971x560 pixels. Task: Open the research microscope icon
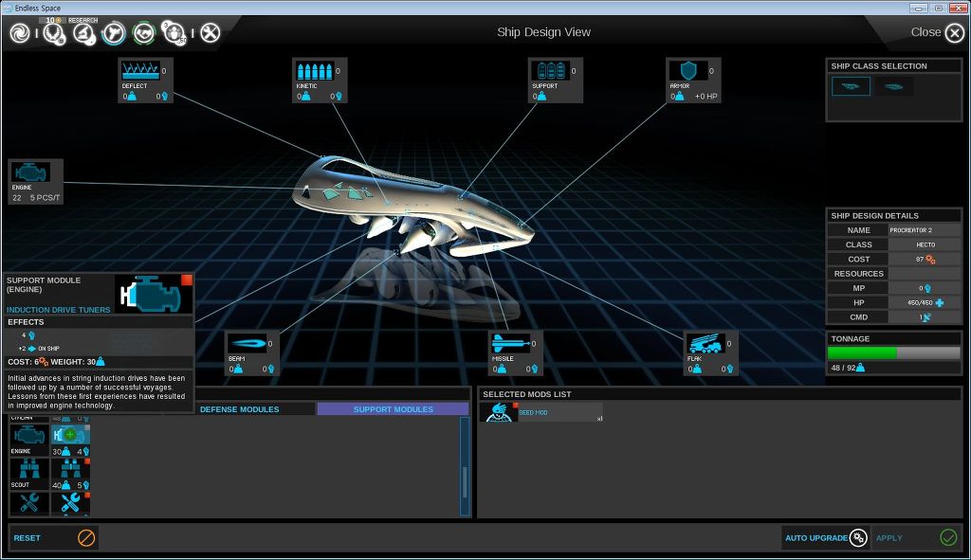click(x=83, y=33)
